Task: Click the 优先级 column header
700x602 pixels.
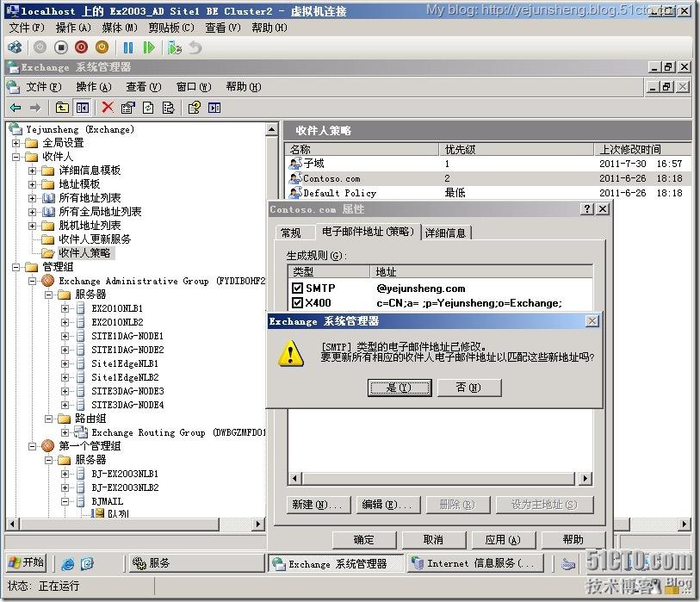Action: pos(517,149)
